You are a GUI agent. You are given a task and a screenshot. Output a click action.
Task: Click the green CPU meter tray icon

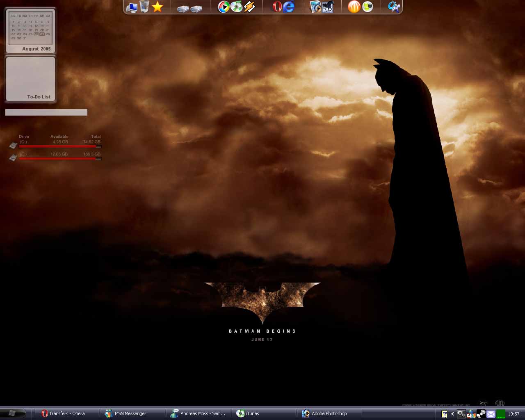501,414
